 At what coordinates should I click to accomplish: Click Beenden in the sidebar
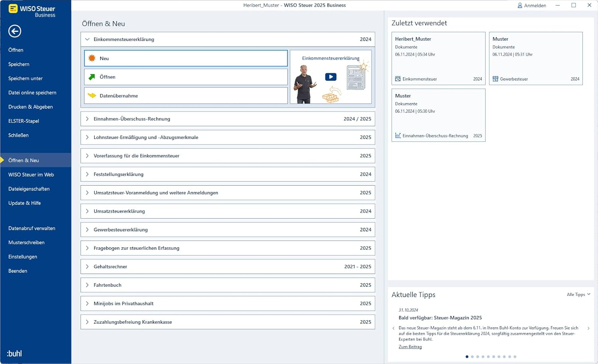pyautogui.click(x=18, y=271)
